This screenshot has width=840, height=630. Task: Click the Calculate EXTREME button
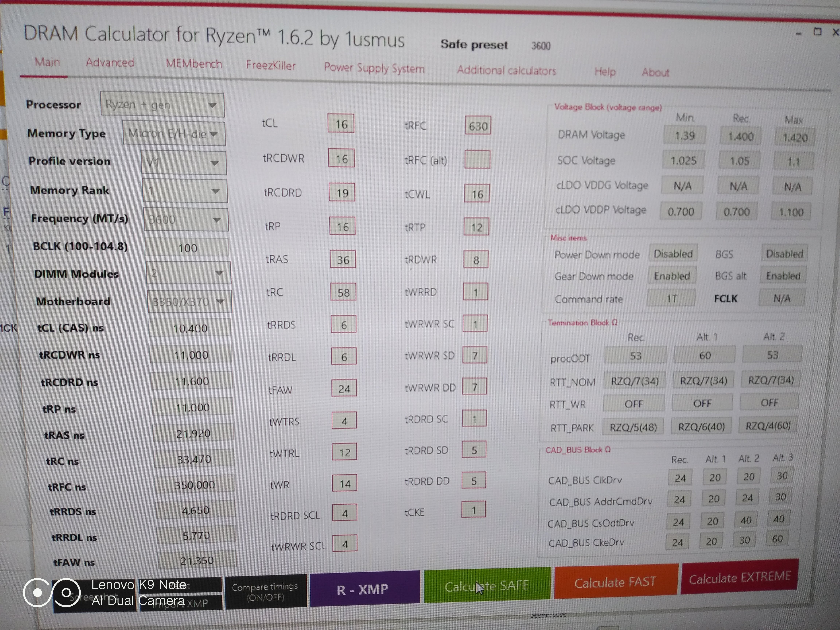tap(739, 578)
